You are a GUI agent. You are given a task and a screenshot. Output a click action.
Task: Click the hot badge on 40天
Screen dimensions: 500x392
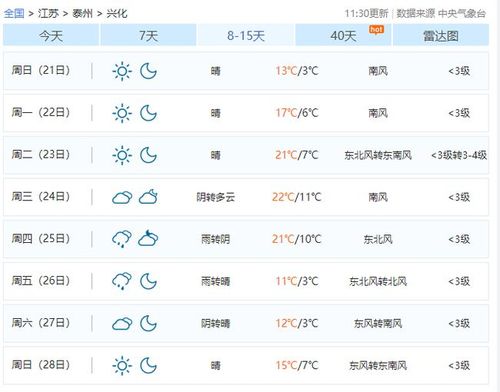[x=376, y=30]
